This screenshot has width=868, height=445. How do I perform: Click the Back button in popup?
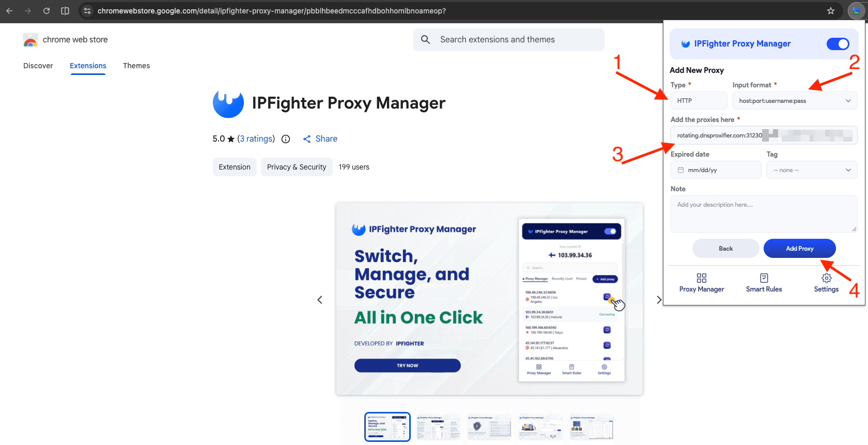726,249
